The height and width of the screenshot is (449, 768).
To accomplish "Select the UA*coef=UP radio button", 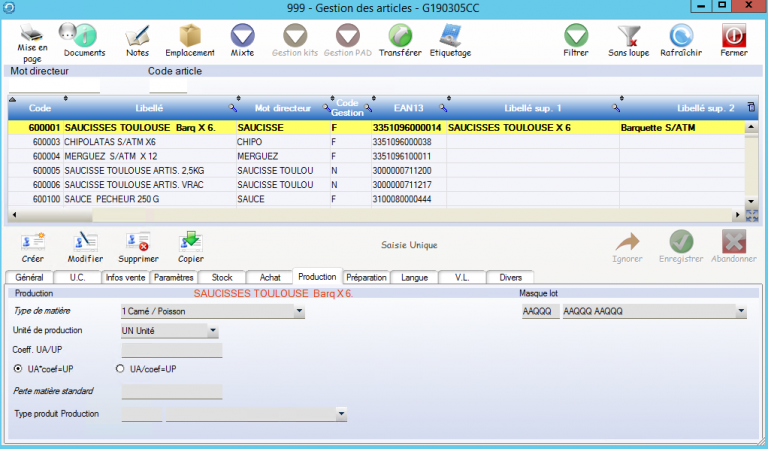I will [18, 369].
